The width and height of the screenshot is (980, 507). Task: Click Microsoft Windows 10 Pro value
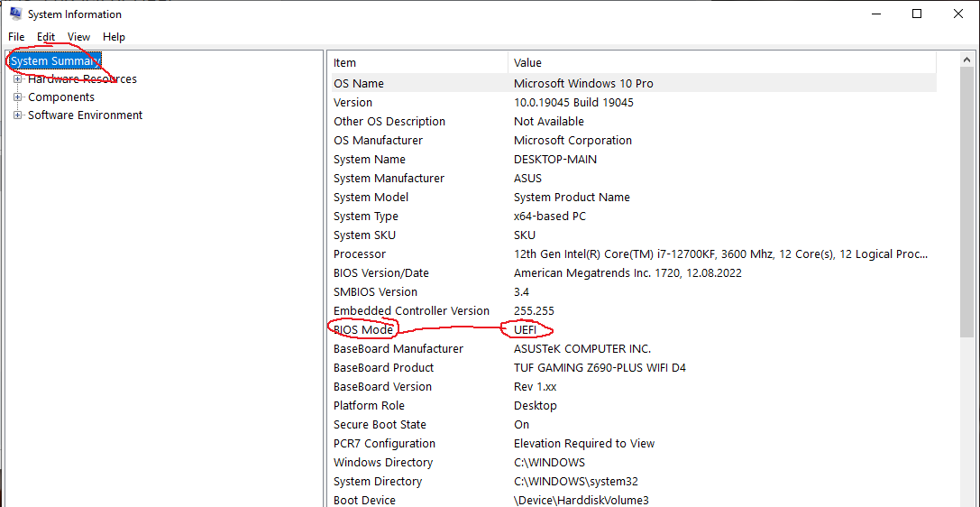[583, 83]
